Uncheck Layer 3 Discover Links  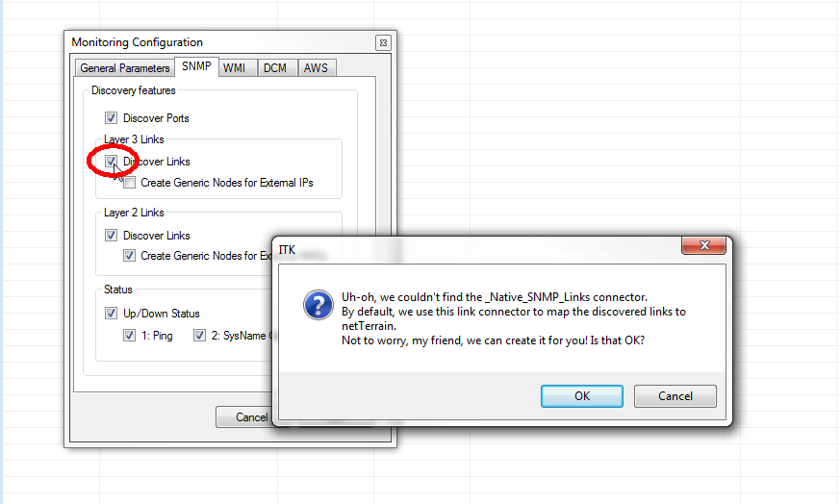point(111,162)
